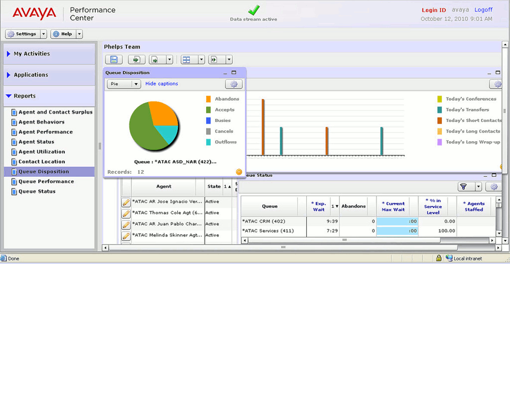This screenshot has height=420, width=510.
Task: Click pencil edit icon for Thomas Cole
Action: point(126,213)
